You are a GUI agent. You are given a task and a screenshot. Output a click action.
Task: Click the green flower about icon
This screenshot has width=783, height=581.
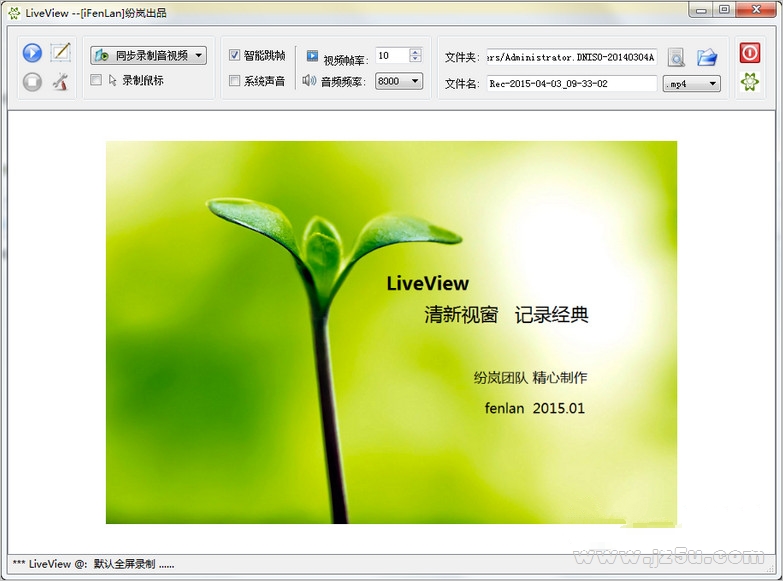[750, 81]
